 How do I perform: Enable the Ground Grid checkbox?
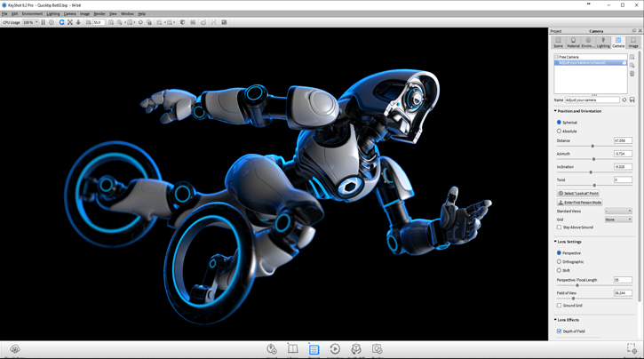pyautogui.click(x=559, y=305)
